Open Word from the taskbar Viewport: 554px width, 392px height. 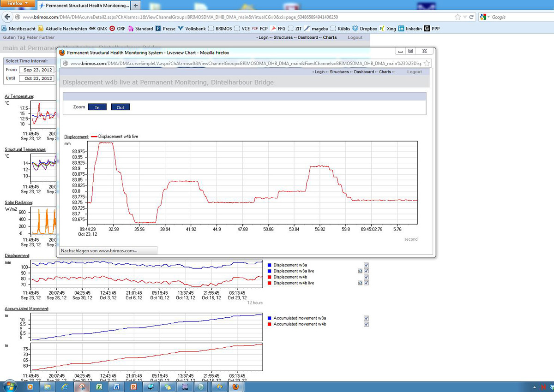tap(116, 386)
